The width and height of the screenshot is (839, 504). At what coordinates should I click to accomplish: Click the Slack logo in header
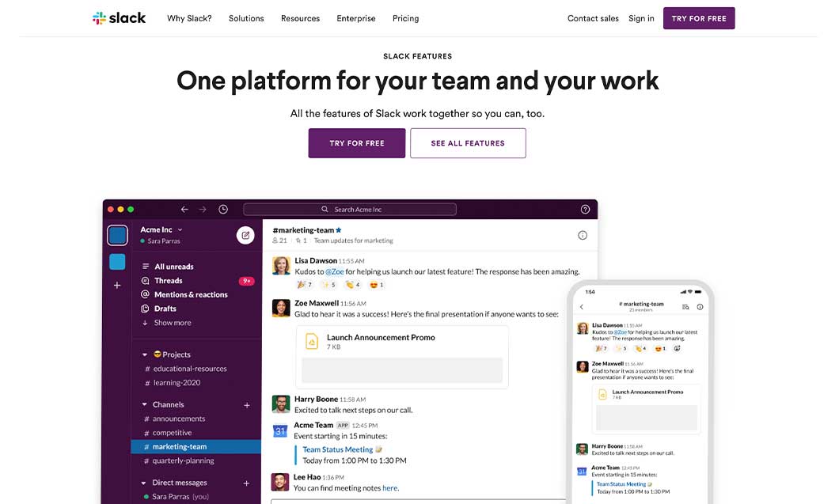point(119,18)
